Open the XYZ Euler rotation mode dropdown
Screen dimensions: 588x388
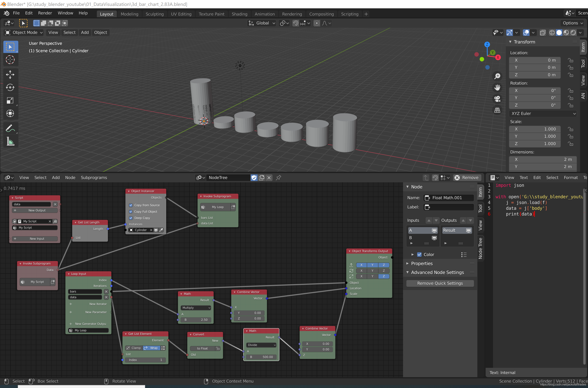click(543, 114)
